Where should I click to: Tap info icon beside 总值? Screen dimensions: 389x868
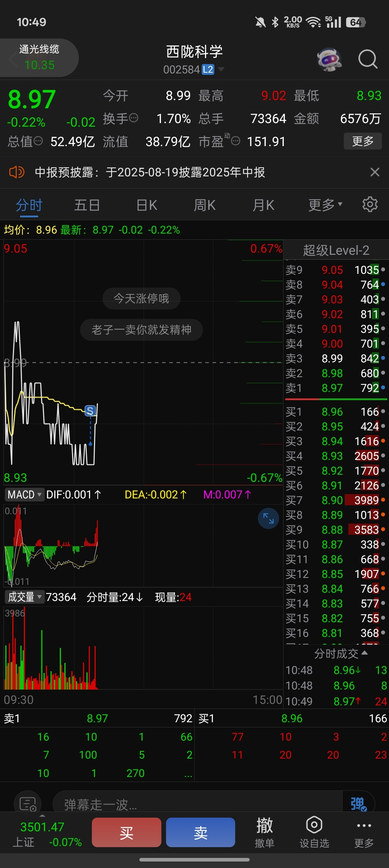[38, 141]
